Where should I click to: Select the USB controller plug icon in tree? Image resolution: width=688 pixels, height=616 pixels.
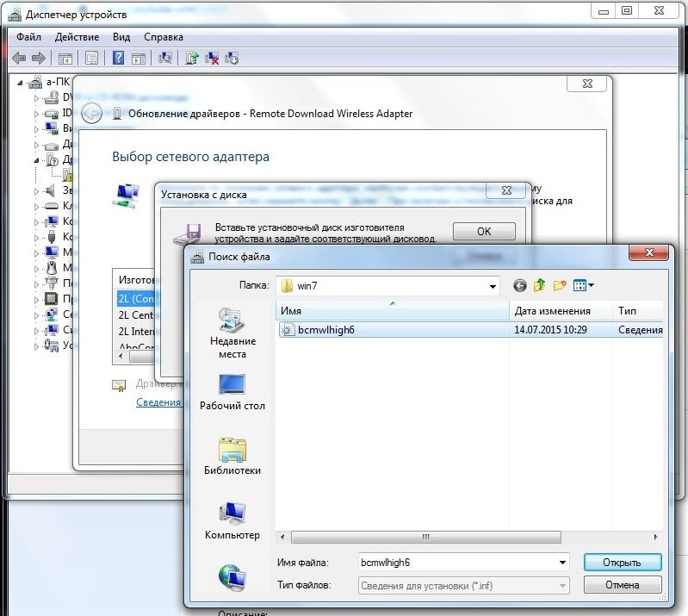tap(52, 237)
